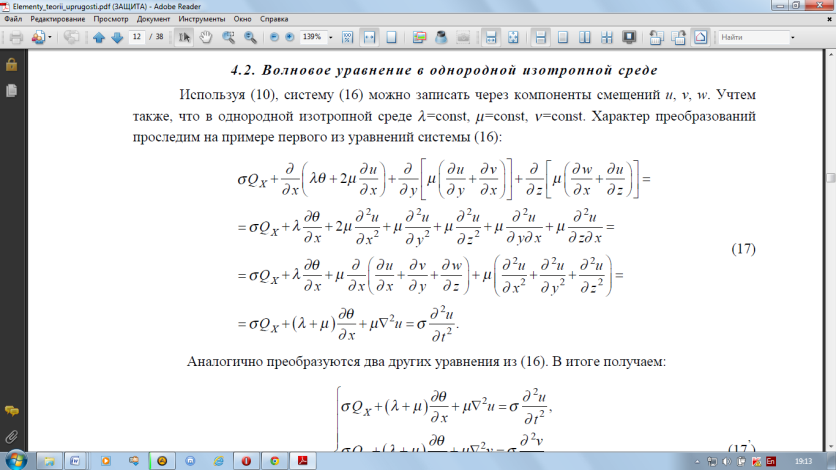Image resolution: width=836 pixels, height=470 pixels.
Task: Click the equation number (17)
Action: tap(743, 249)
